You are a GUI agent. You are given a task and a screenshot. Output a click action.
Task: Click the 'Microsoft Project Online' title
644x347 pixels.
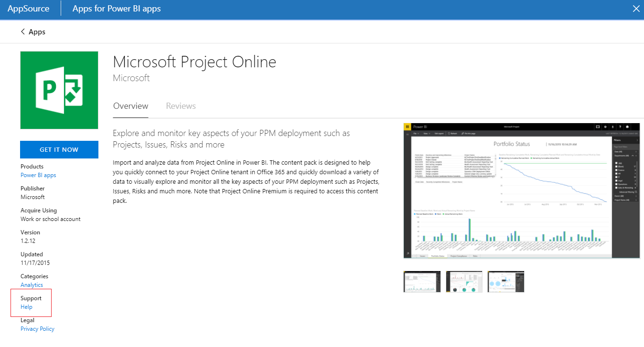coord(194,62)
